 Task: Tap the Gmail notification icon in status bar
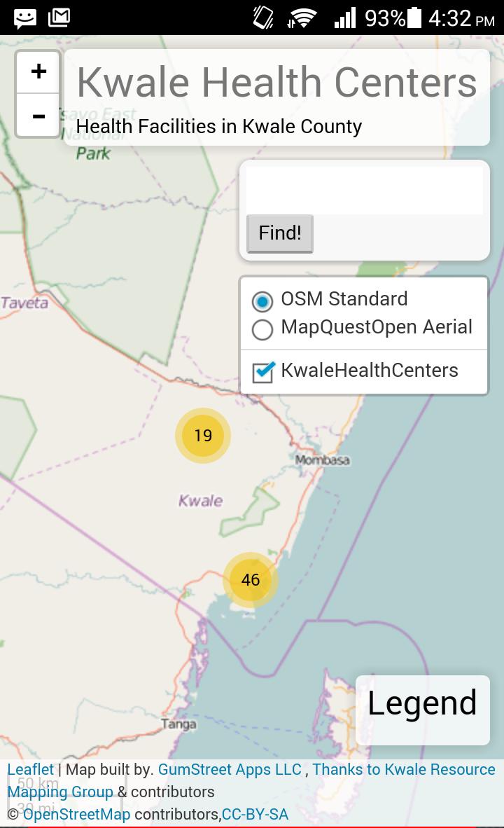click(x=59, y=18)
